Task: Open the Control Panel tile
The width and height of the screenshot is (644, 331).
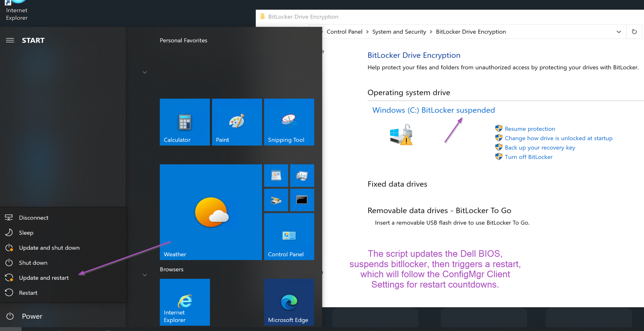Action: (289, 237)
